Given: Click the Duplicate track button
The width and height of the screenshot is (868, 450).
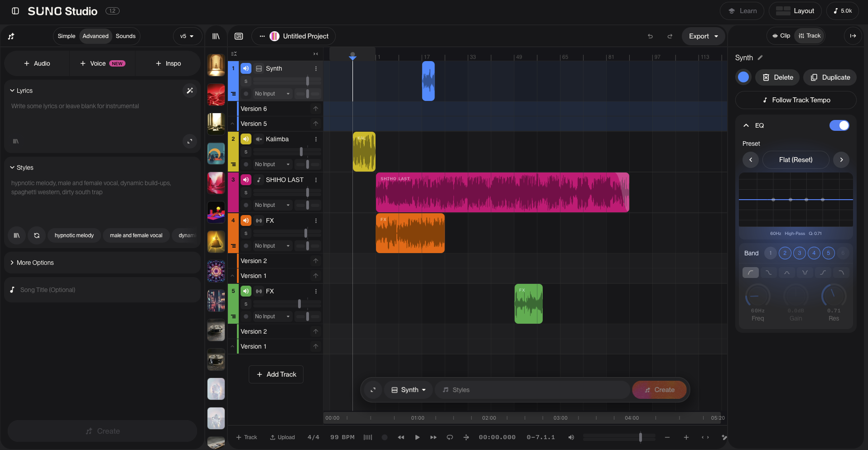Looking at the screenshot, I should pos(830,77).
